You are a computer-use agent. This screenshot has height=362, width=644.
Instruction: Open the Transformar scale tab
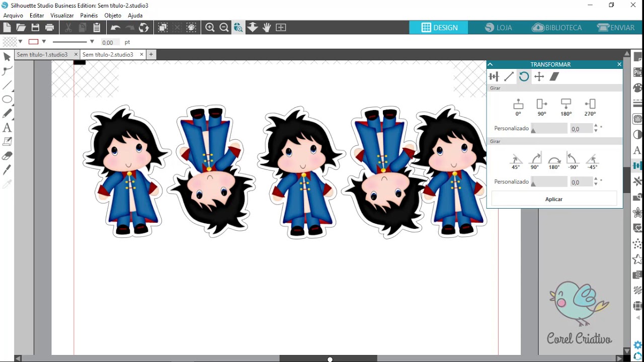point(509,76)
